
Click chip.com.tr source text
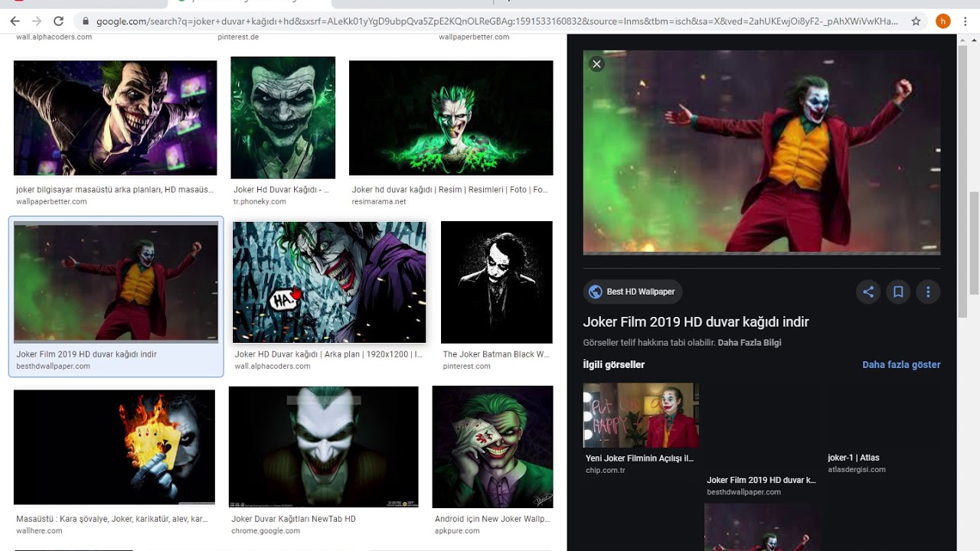click(606, 471)
